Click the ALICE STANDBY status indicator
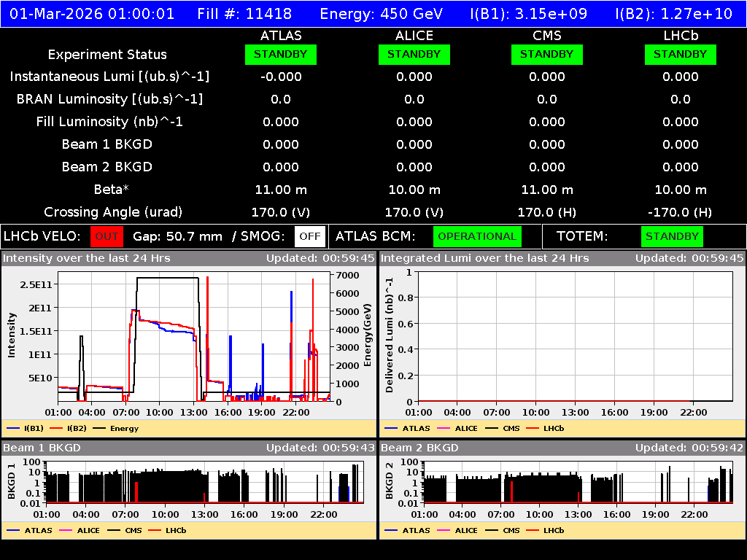Screen dimensions: 747x560 [x=414, y=54]
